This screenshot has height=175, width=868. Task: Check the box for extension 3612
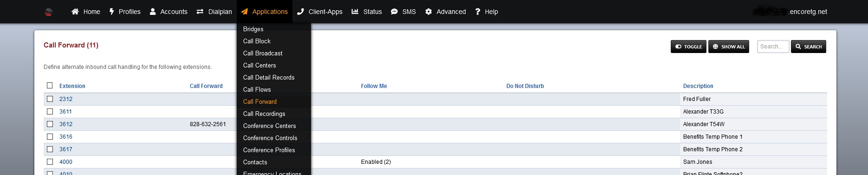[x=50, y=124]
